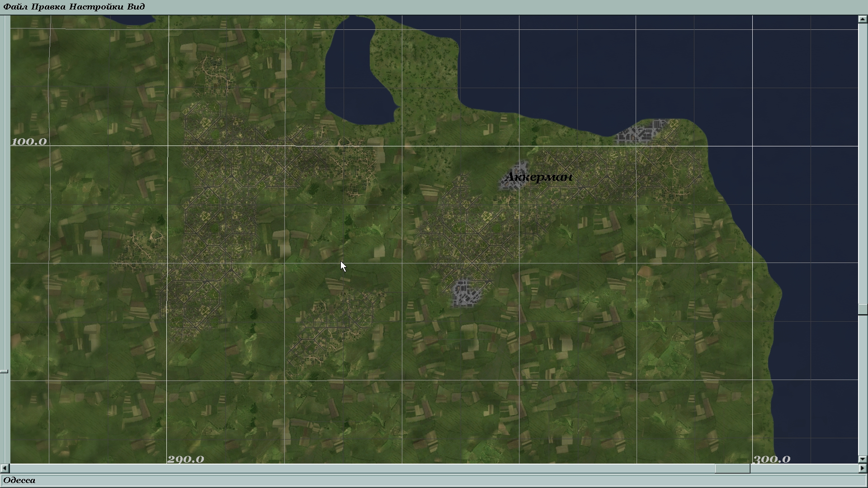Open the Правка menu
This screenshot has width=868, height=488.
(48, 7)
